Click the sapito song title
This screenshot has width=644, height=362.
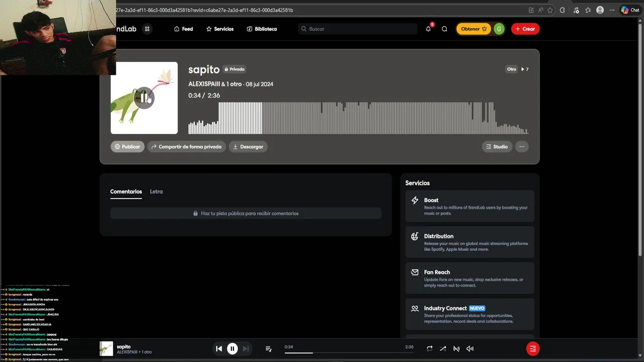[x=204, y=69]
